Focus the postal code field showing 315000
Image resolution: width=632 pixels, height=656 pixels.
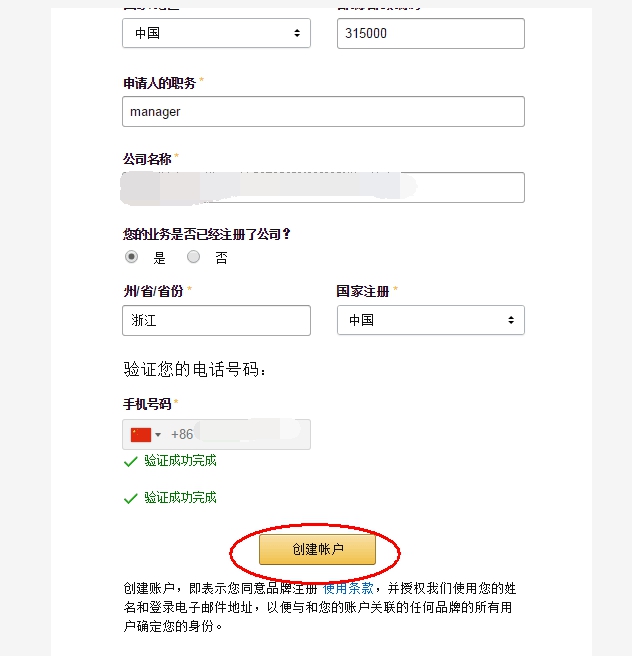(430, 33)
